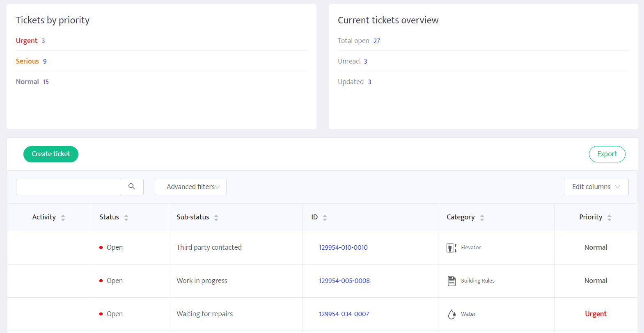Click Open status of Building Rules ticket
Screen dimensions: 644x333
115,281
